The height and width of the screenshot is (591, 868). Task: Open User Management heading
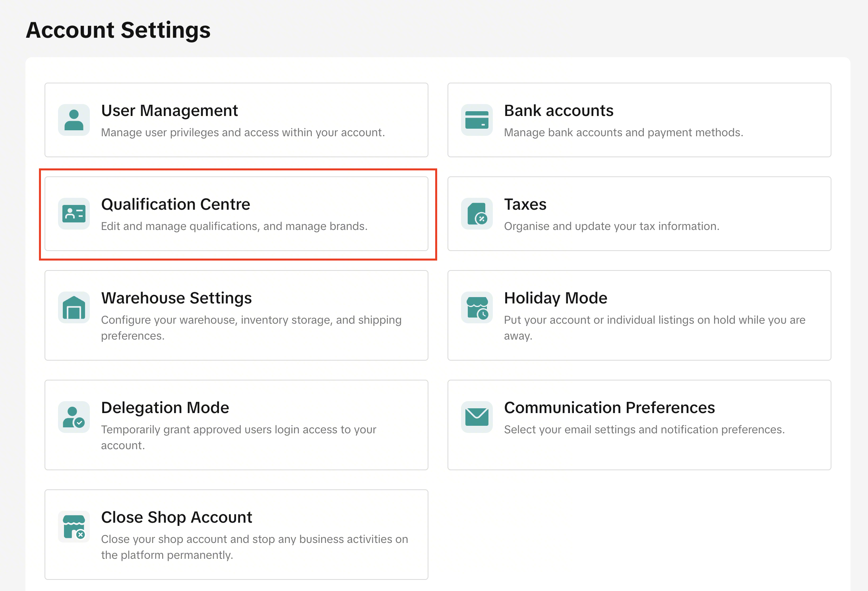[169, 110]
